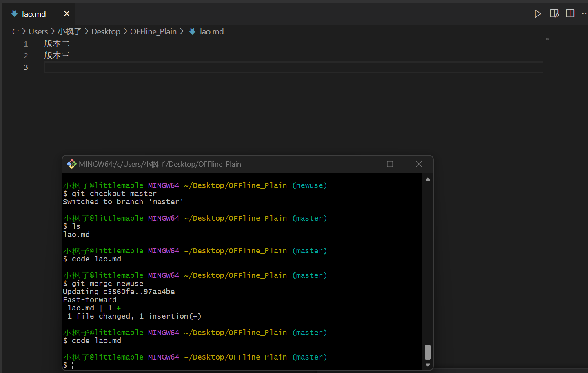Image resolution: width=588 pixels, height=373 pixels.
Task: Click the terminal scrollbar thumb
Action: pos(428,352)
